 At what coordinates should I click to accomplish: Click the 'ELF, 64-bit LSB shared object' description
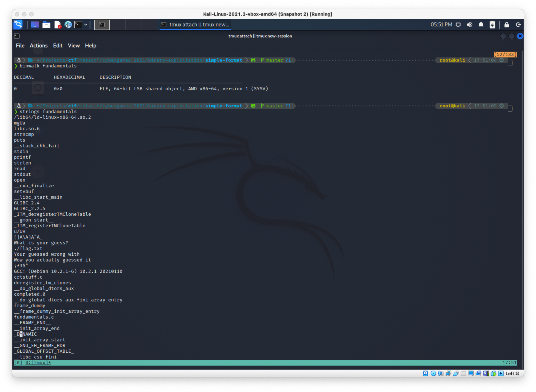coord(184,89)
